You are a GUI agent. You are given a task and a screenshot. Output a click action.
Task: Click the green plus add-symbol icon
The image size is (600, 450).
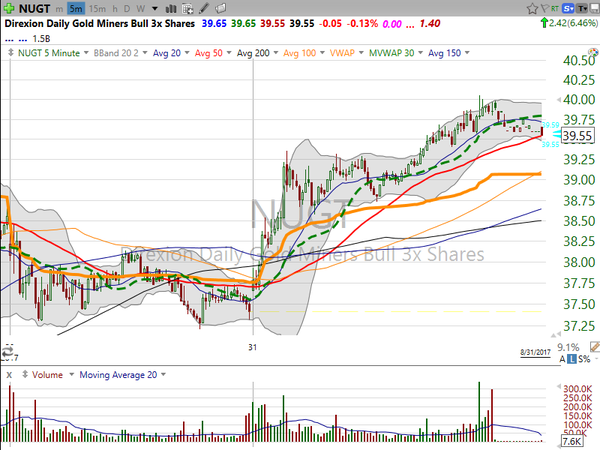pos(9,8)
